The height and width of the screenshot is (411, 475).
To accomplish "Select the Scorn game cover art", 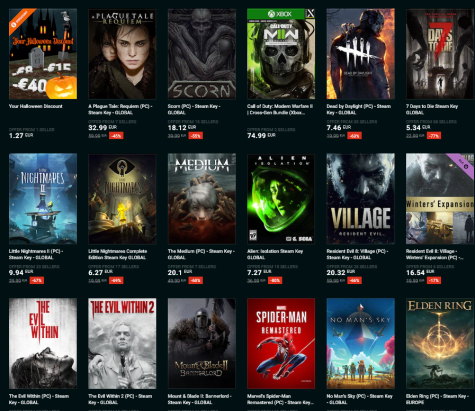I will point(202,54).
